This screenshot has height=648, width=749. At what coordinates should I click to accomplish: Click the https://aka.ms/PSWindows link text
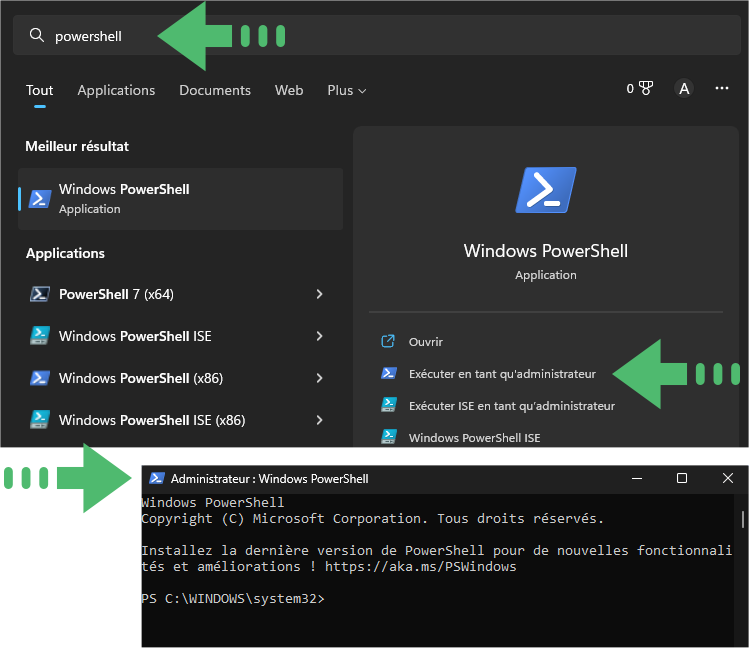[420, 567]
